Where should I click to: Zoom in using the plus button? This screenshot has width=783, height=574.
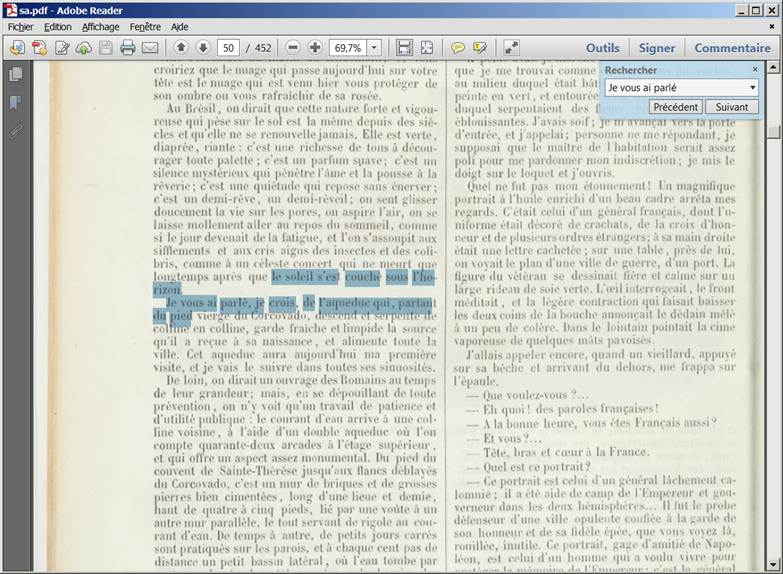315,48
